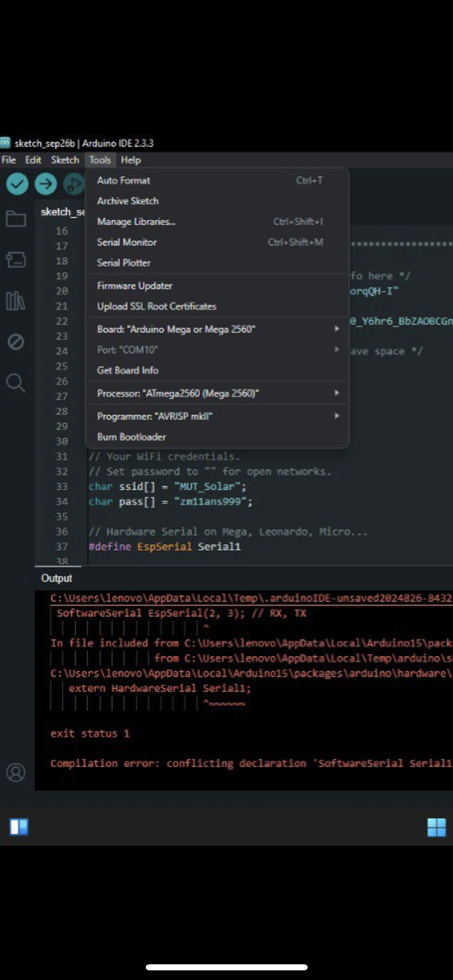Select Serial Monitor from Tools menu
The image size is (453, 980).
[127, 242]
